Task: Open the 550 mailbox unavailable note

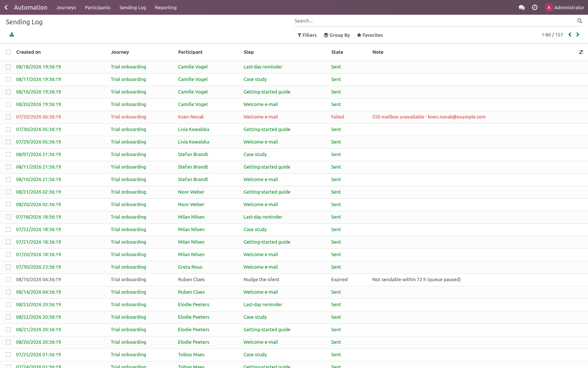Action: pyautogui.click(x=429, y=117)
